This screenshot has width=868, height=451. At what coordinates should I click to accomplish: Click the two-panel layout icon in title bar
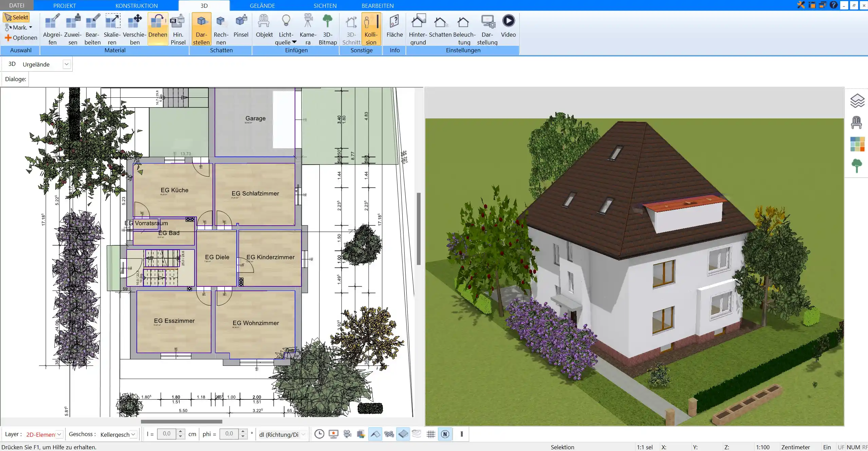pos(812,5)
